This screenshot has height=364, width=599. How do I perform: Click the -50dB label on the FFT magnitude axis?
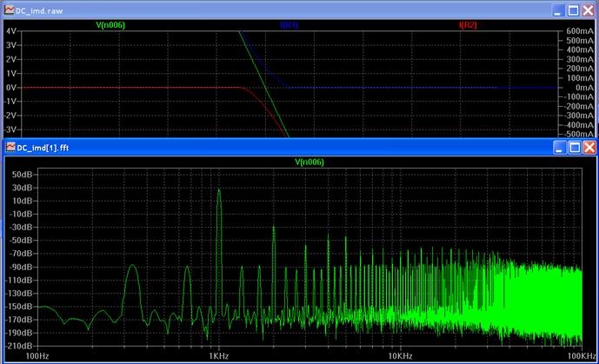22,241
